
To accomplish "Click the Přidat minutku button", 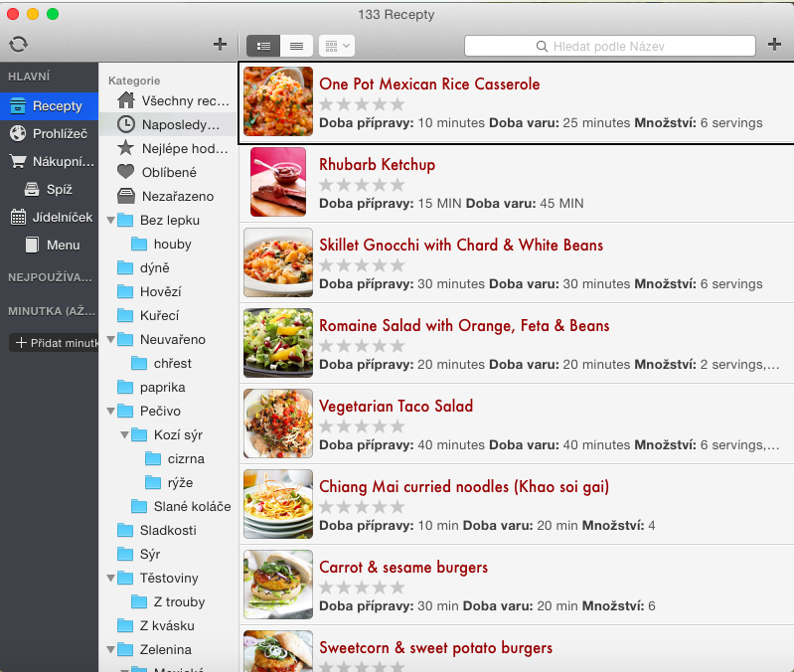I will pyautogui.click(x=55, y=342).
